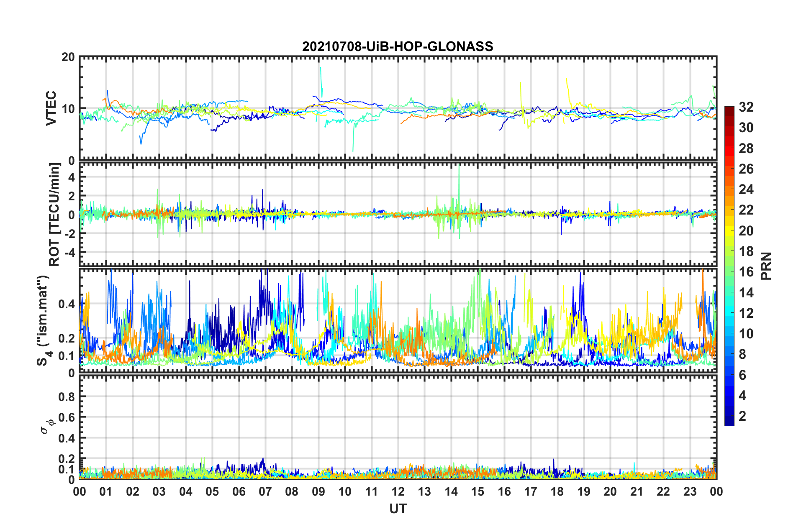Viewport: 796px width, 532px height.
Task: Click the 10 tick on VTEC axis
Action: point(68,109)
